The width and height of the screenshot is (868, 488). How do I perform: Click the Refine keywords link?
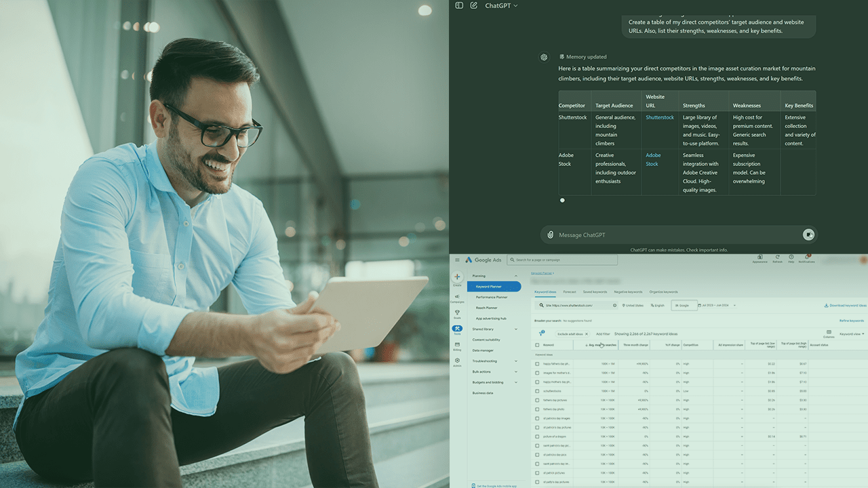(852, 321)
